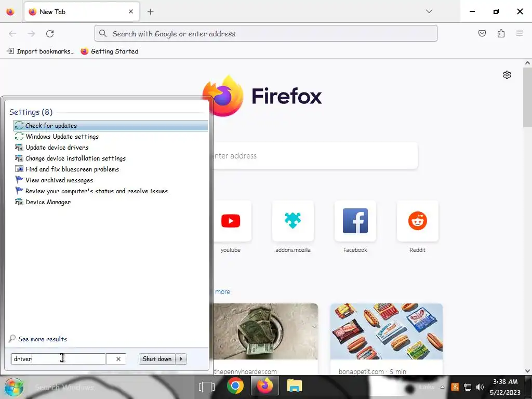Click the orange Java tray icon
Screen dimensions: 532x399
pos(455,387)
